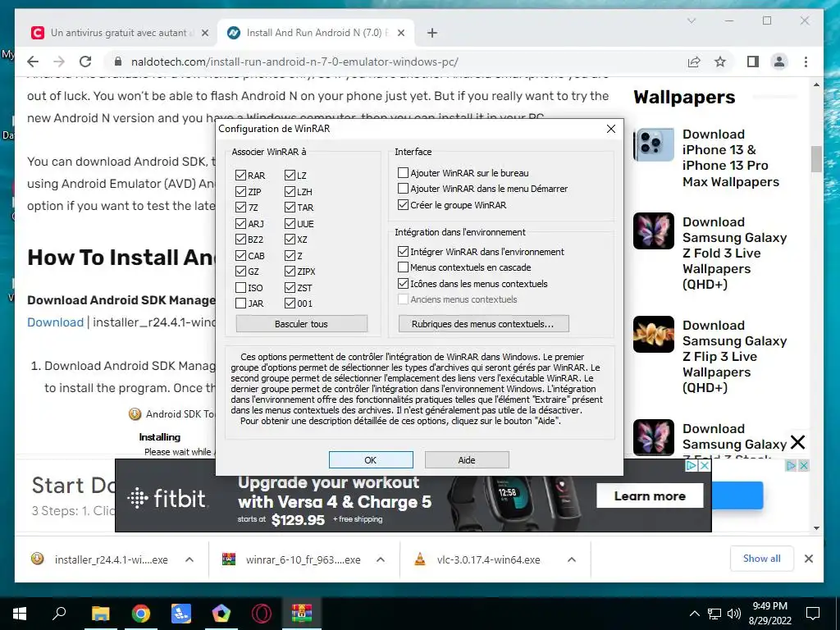Toggle the TAR association checkbox
Image resolution: width=840 pixels, height=630 pixels.
(x=290, y=208)
